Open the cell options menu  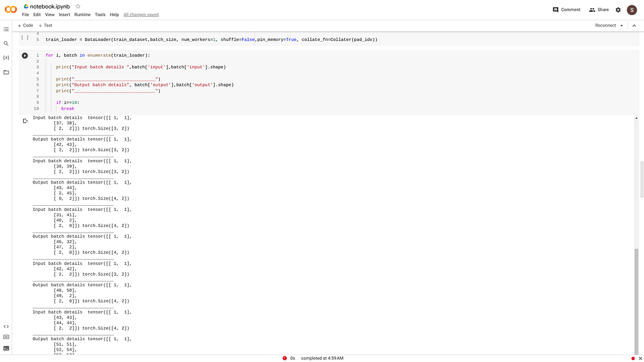coord(627,55)
